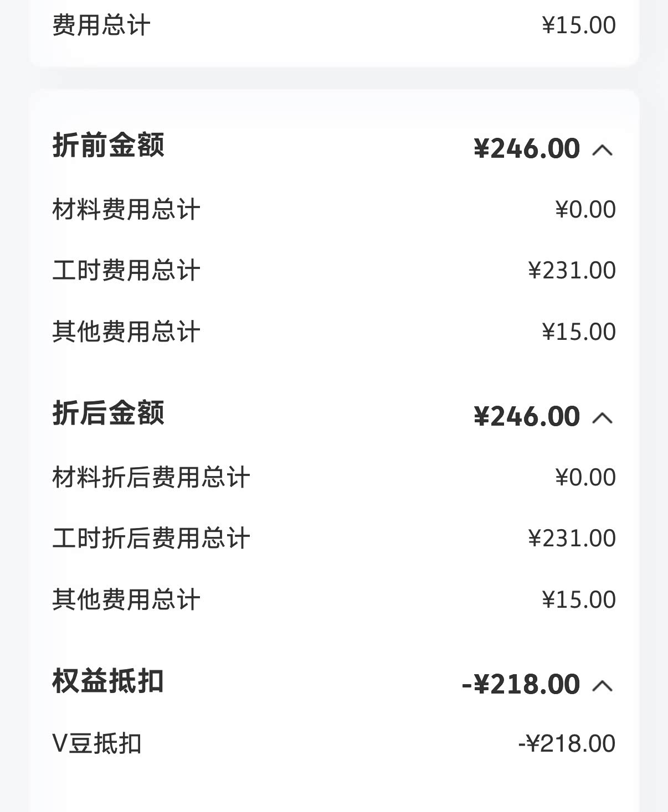This screenshot has width=668, height=812.
Task: Tap the 权益抵扣 section heading
Action: pos(108,681)
